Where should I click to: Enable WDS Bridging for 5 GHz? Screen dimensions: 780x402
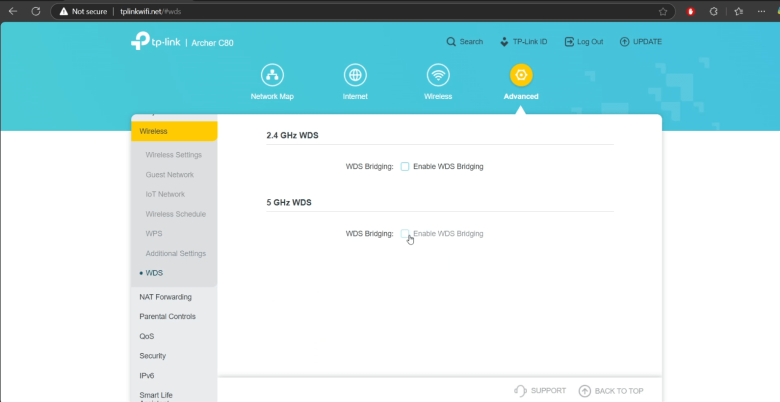coord(405,233)
